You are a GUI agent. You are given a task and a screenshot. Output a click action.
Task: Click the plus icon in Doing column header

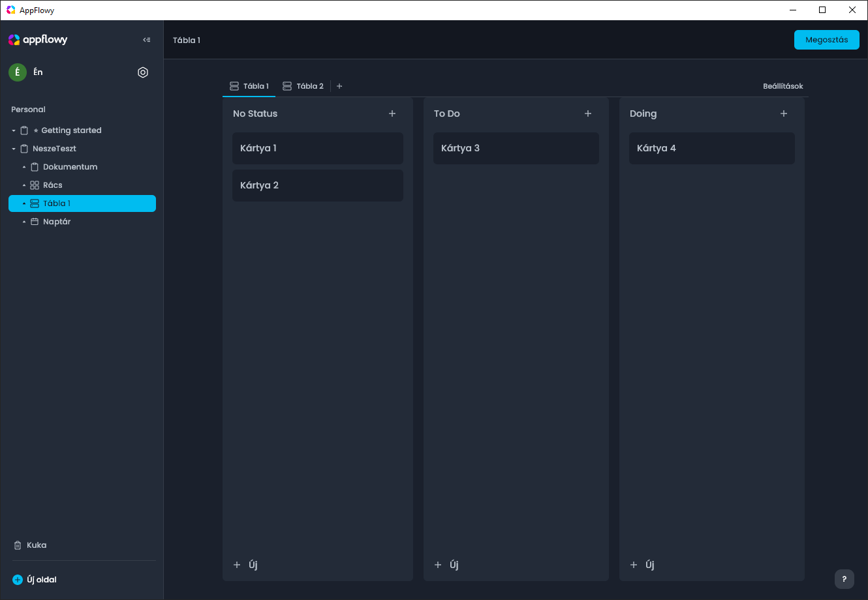click(784, 113)
